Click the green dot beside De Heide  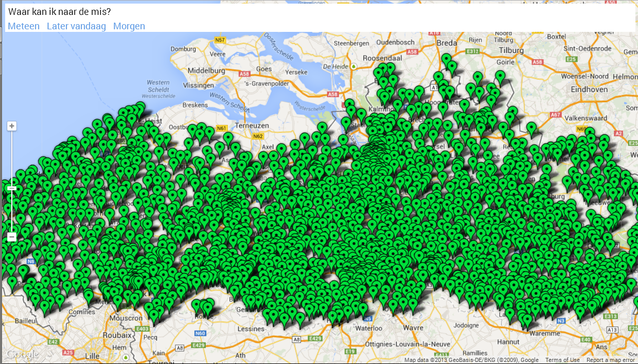[x=354, y=67]
